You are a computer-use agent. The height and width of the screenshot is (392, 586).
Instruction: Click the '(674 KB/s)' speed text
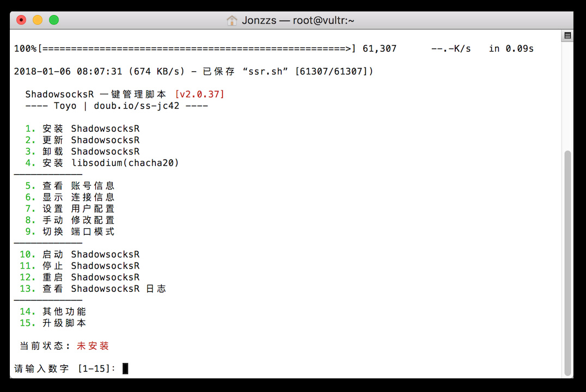[x=157, y=71]
